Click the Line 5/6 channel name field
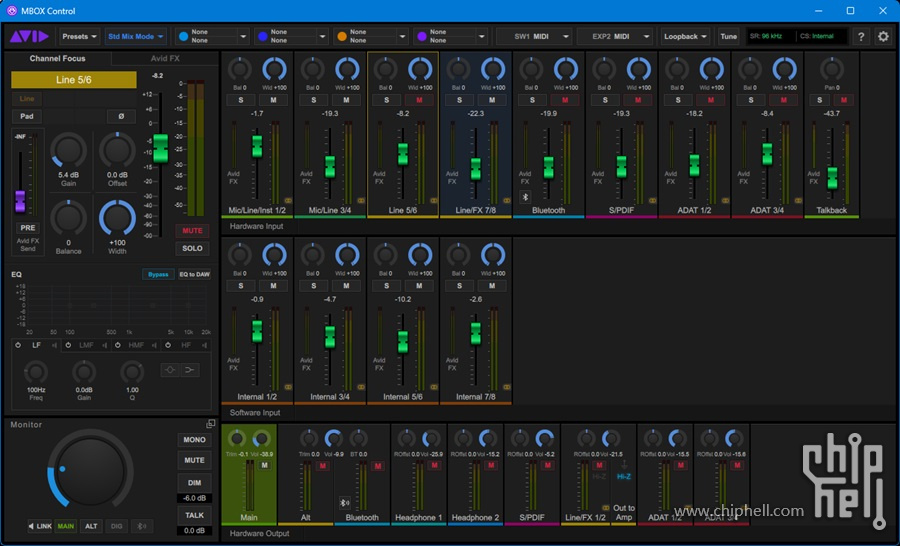 pos(73,80)
